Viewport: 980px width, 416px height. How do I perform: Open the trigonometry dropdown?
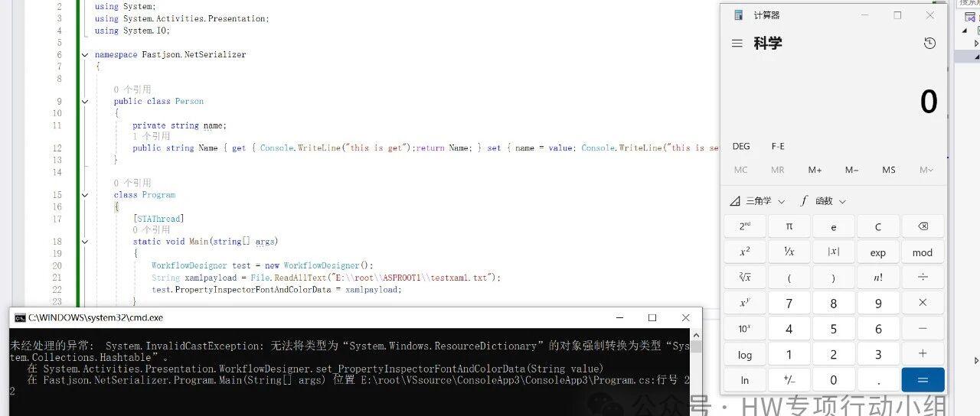tap(757, 201)
